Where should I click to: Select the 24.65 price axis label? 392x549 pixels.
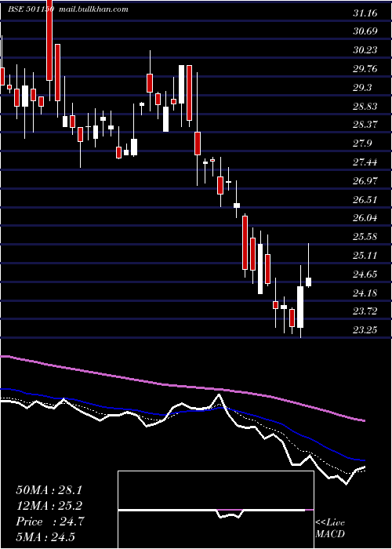coord(365,274)
